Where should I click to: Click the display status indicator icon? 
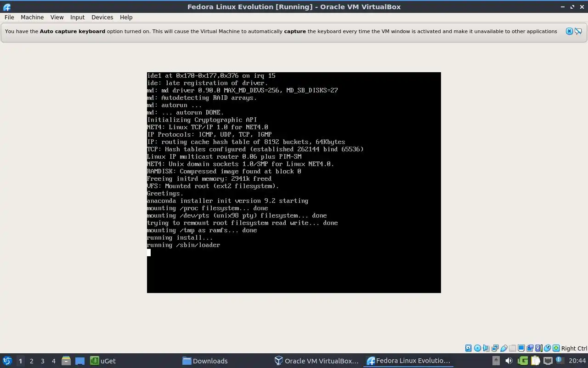pos(521,348)
